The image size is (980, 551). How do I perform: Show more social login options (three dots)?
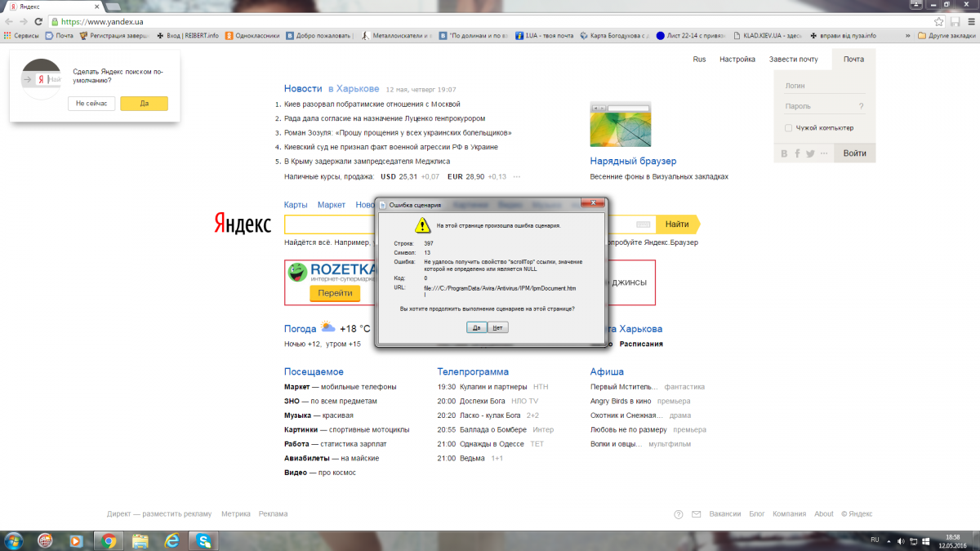[x=824, y=153]
